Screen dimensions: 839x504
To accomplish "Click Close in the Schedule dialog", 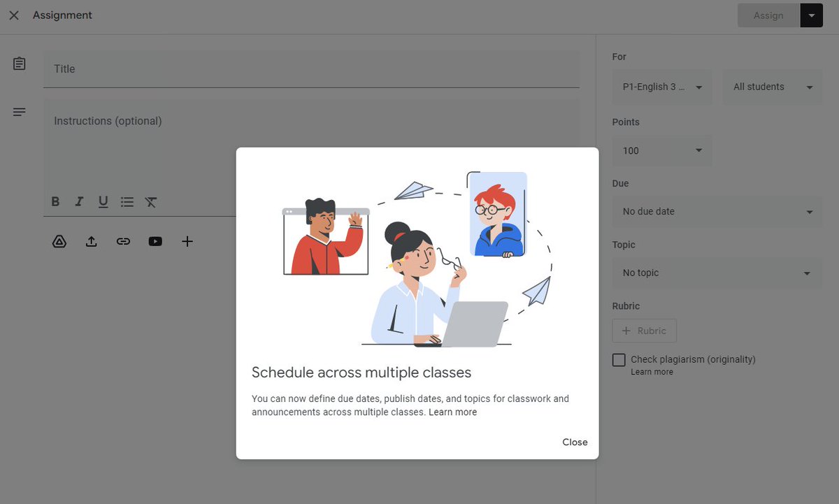I will coord(575,442).
